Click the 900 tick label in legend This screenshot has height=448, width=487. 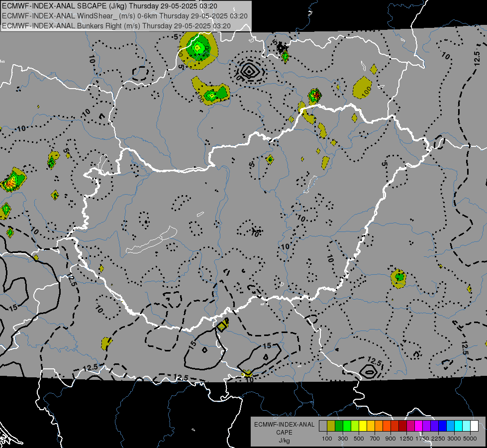pyautogui.click(x=390, y=439)
